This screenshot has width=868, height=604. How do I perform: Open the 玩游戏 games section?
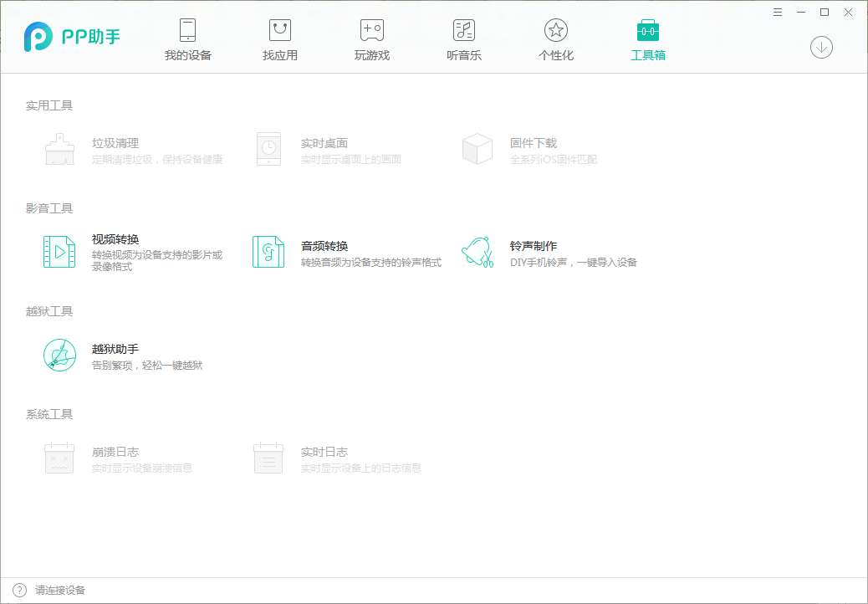click(x=371, y=39)
